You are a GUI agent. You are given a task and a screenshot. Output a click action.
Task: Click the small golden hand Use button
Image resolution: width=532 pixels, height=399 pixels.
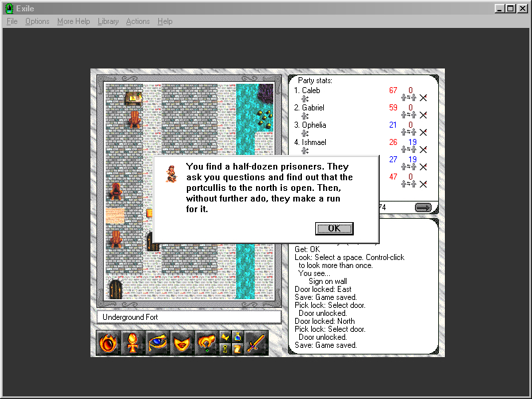coord(225,337)
